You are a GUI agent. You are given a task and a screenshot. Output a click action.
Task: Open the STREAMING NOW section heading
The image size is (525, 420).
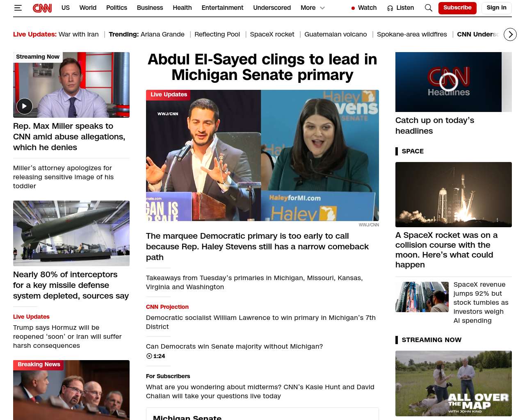(431, 340)
